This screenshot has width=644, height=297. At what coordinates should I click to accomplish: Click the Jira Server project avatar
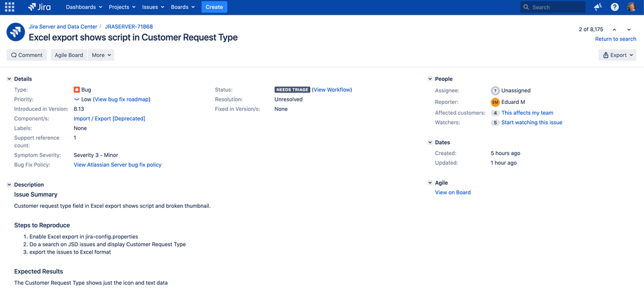click(15, 32)
